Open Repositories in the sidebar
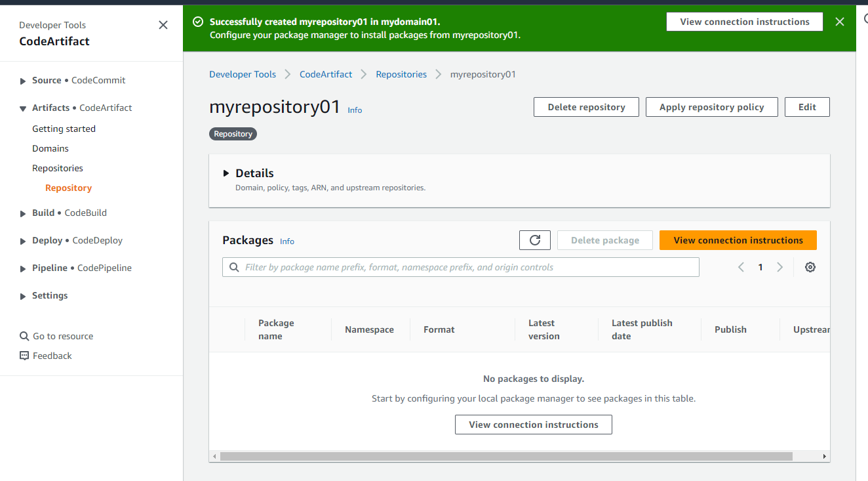Viewport: 868px width, 481px height. point(58,168)
